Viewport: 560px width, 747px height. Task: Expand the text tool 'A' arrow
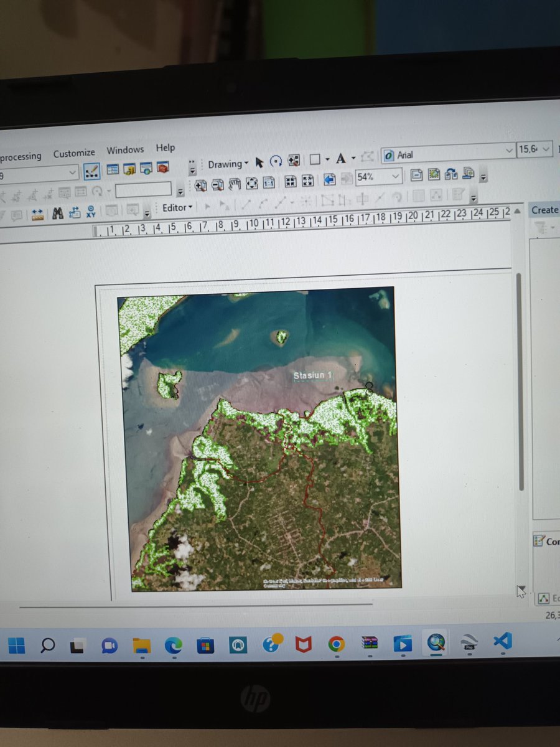(353, 158)
